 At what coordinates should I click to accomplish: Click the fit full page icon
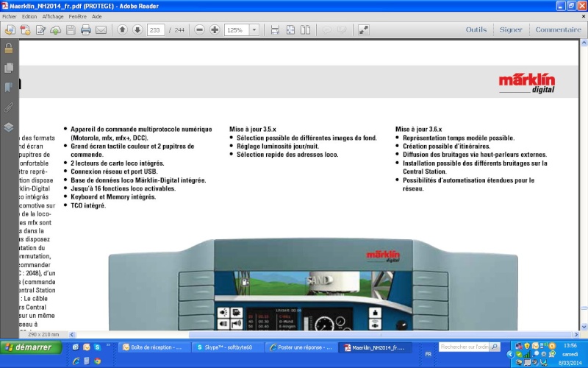pos(290,29)
